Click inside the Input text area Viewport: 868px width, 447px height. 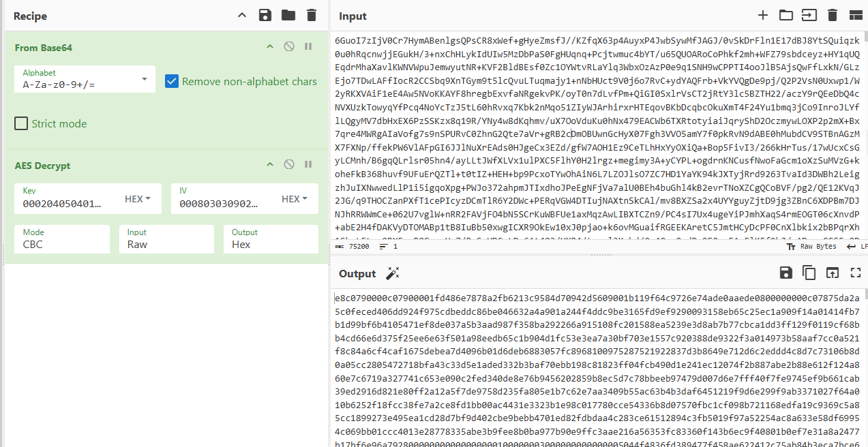pyautogui.click(x=597, y=135)
